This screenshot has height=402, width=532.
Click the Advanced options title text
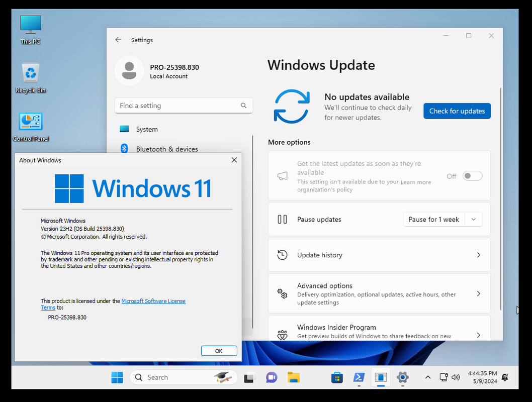point(325,286)
